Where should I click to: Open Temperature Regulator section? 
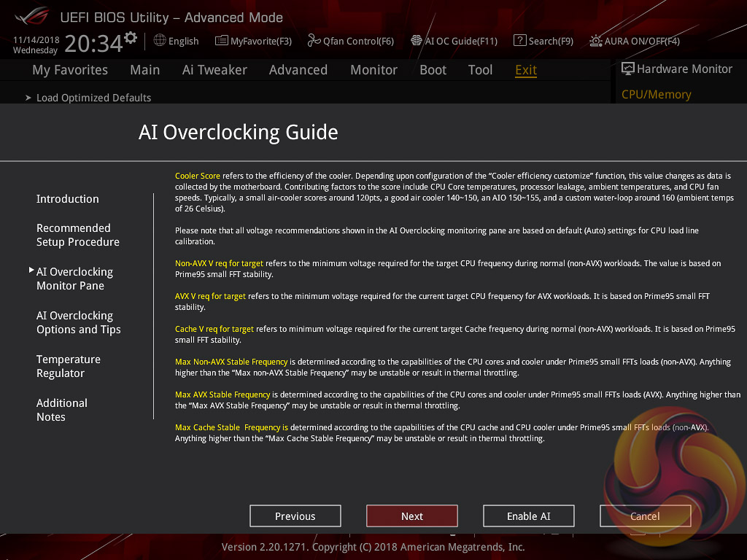(x=69, y=366)
